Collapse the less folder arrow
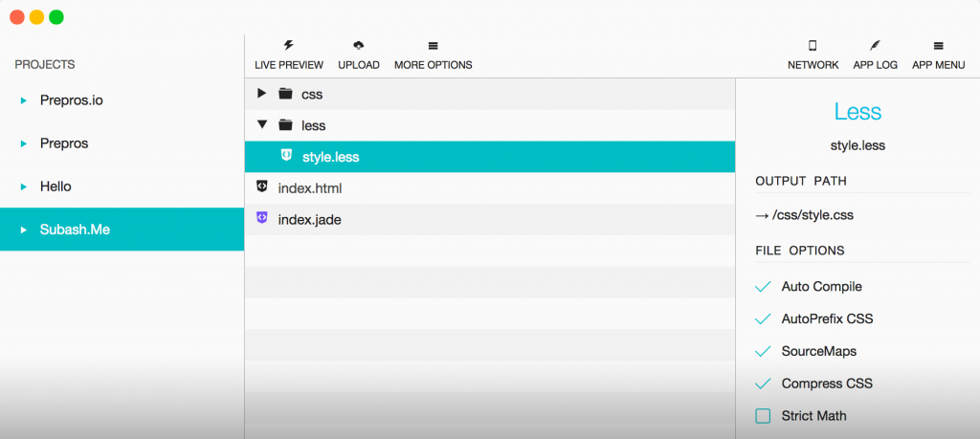This screenshot has height=439, width=980. (x=262, y=125)
